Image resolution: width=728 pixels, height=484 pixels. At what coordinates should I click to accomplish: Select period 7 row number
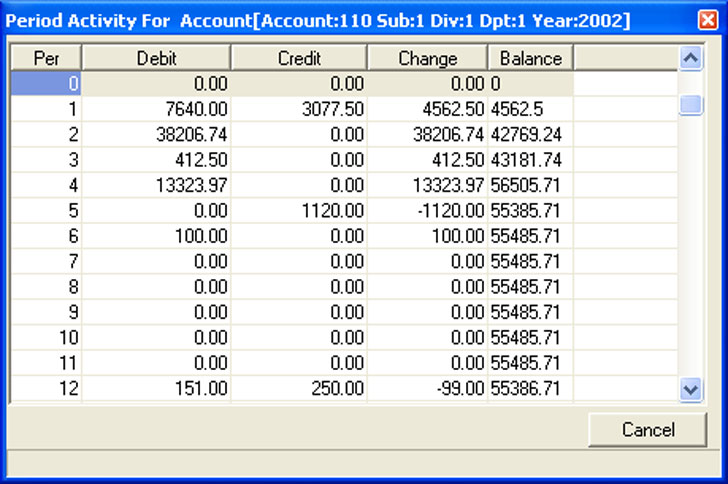[46, 261]
